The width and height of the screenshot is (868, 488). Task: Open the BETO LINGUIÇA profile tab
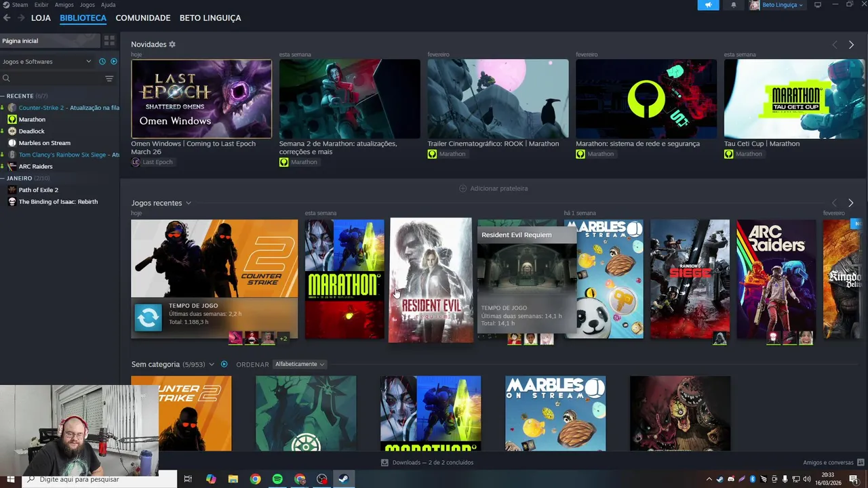(210, 18)
